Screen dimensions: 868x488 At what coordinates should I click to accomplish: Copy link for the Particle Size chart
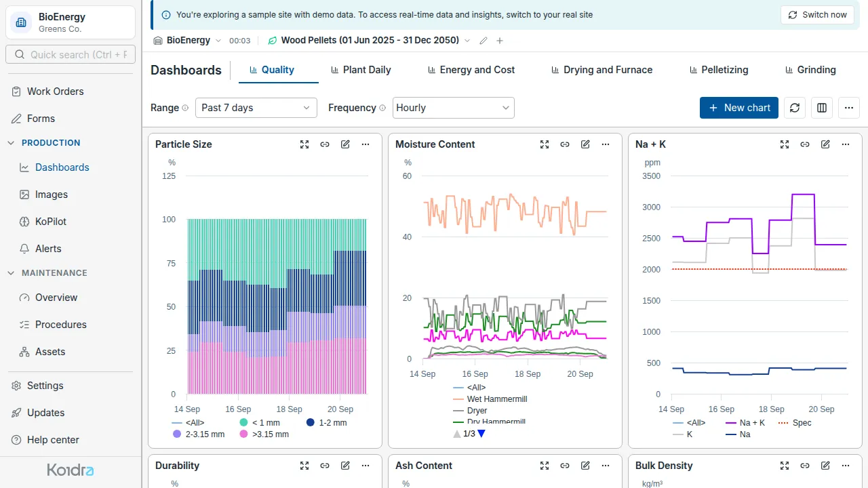(x=325, y=144)
